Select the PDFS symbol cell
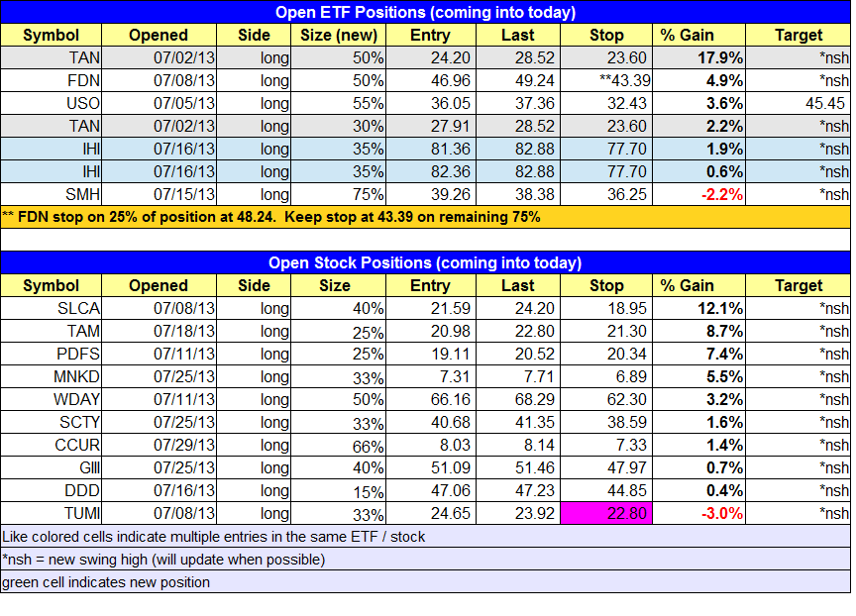 [x=51, y=355]
